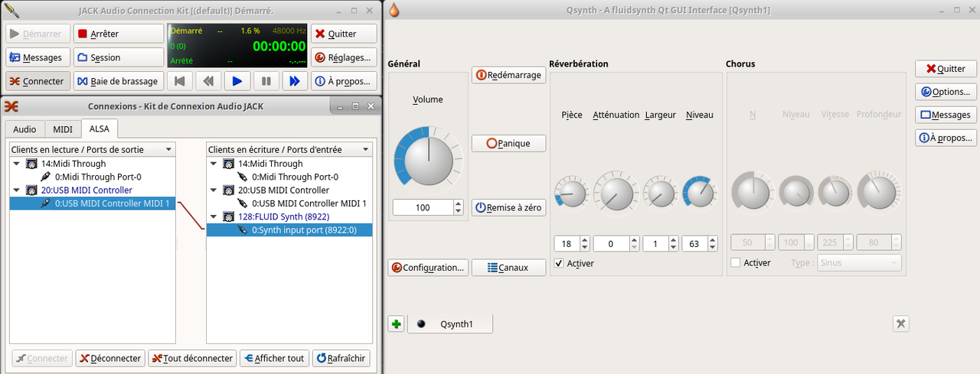Open Qsynth Messages window

pyautogui.click(x=946, y=115)
